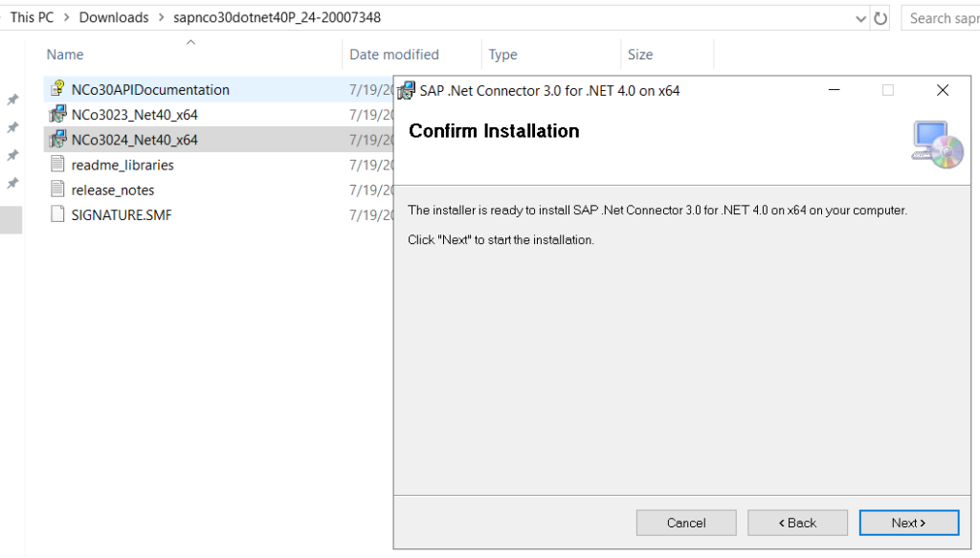Image resolution: width=980 pixels, height=558 pixels.
Task: Expand the chevron after This PC
Action: pos(66,17)
